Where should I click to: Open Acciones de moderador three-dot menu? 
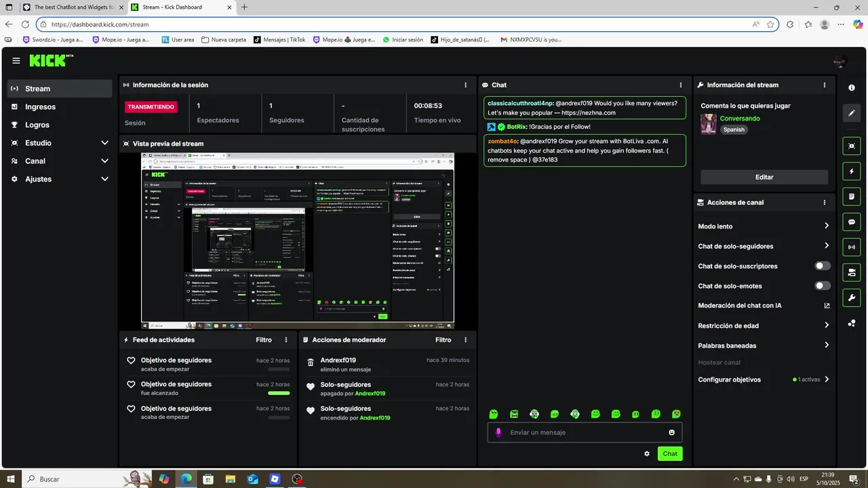tap(465, 340)
